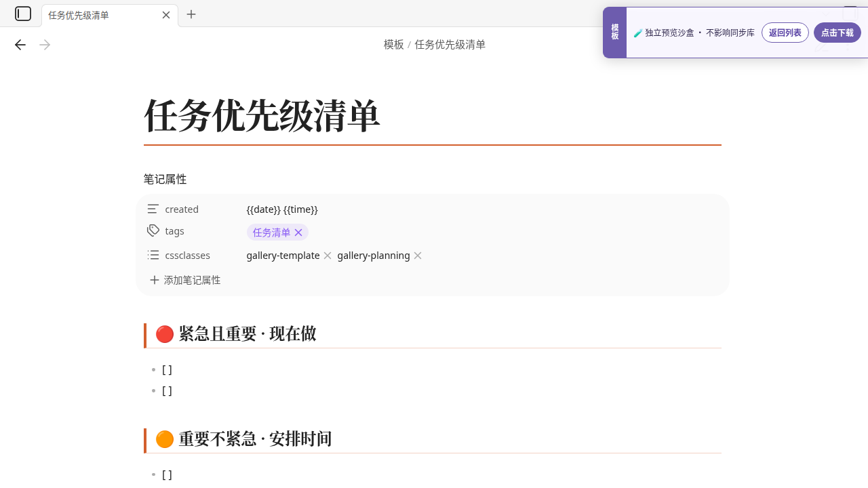
Task: Click the purple 模板 label strip
Action: (x=614, y=33)
